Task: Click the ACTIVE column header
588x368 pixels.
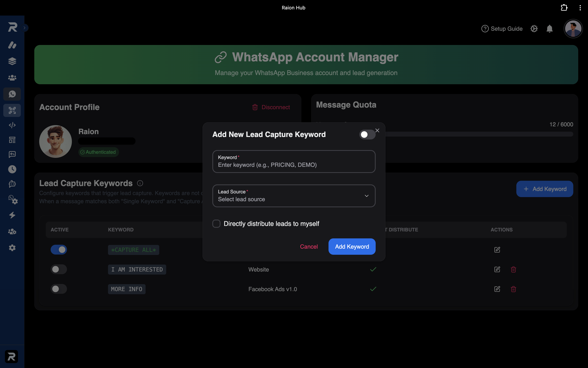Action: coord(60,230)
